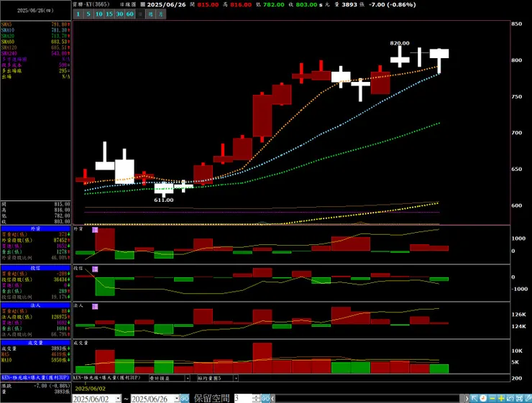The image size is (532, 403).
Task: Click the small square icon before 2025/06/26
Action: (x=143, y=5)
